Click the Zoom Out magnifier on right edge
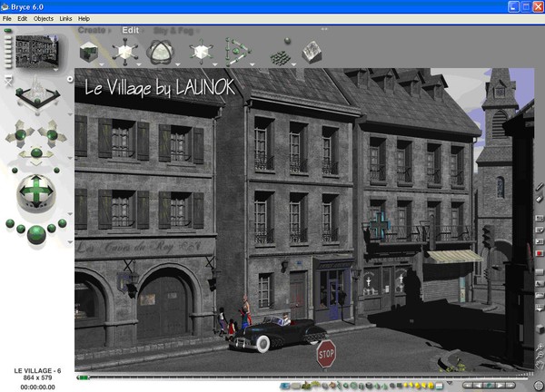Screen dimensions: 545x392 (x=539, y=355)
